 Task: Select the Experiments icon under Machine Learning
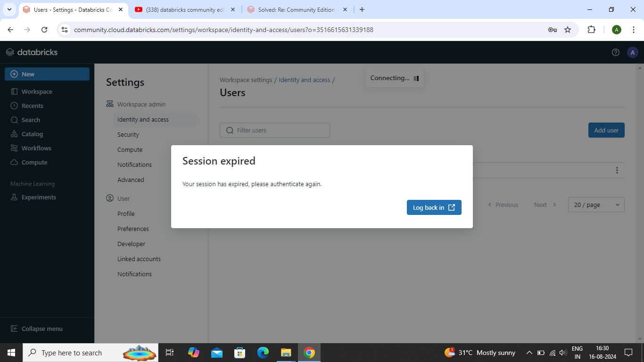tap(38, 197)
